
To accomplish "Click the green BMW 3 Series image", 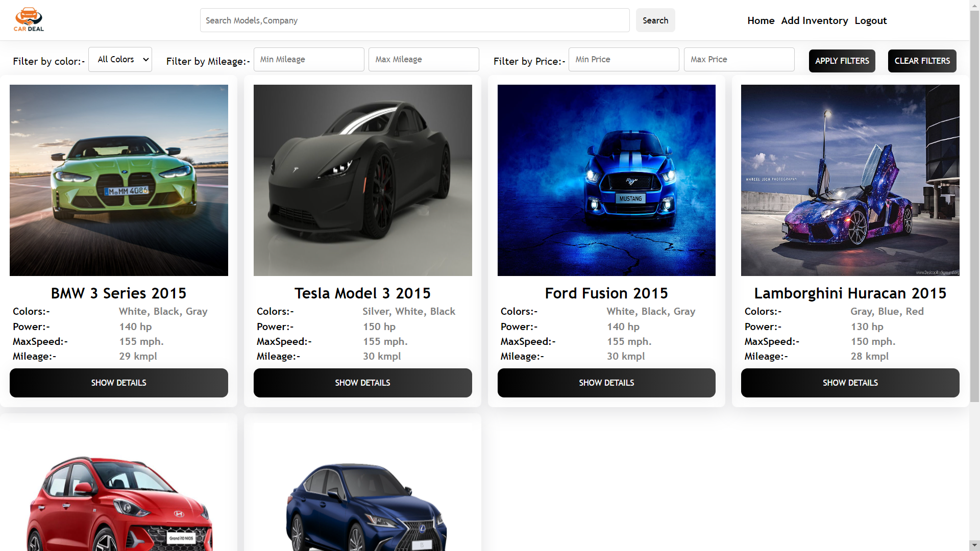I will click(x=119, y=180).
